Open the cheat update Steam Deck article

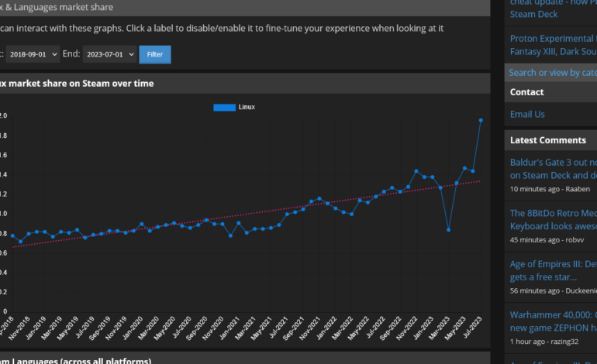click(x=553, y=8)
